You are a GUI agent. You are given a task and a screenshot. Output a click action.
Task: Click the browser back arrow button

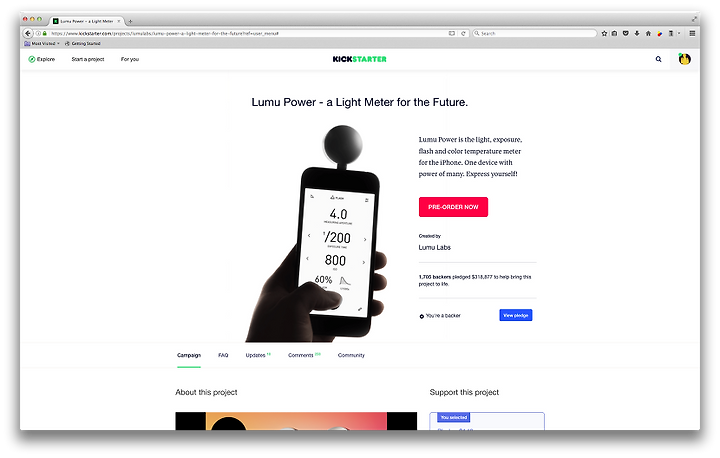tap(28, 34)
